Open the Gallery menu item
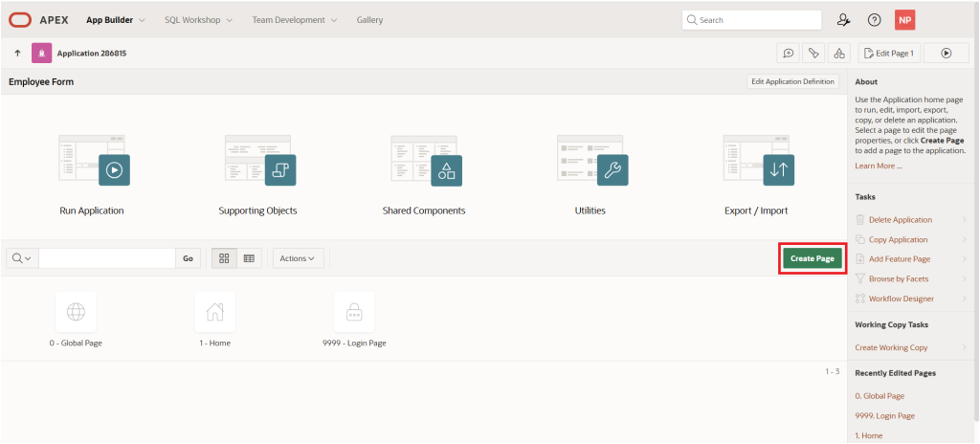The image size is (980, 444). tap(369, 20)
